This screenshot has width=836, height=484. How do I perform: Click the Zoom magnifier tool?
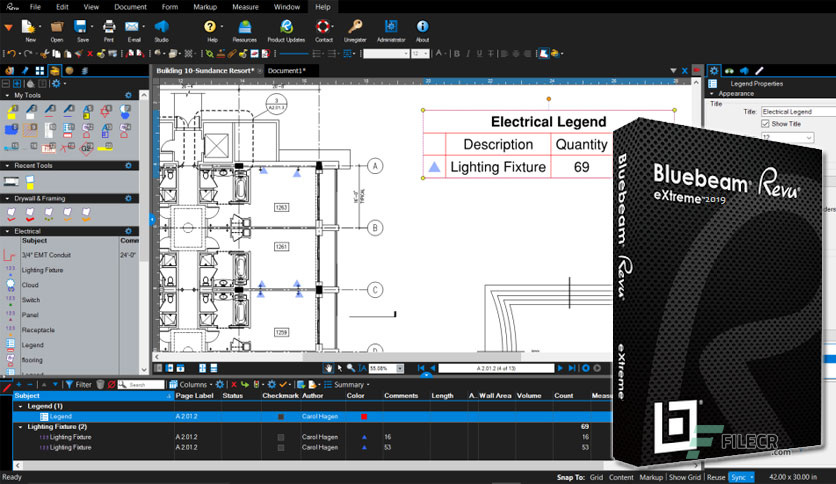[350, 368]
